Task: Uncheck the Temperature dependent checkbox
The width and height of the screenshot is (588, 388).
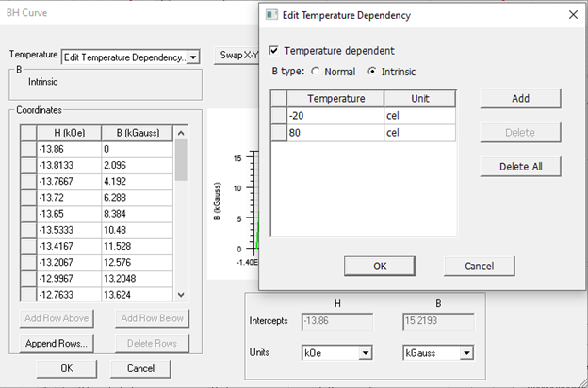Action: (274, 51)
